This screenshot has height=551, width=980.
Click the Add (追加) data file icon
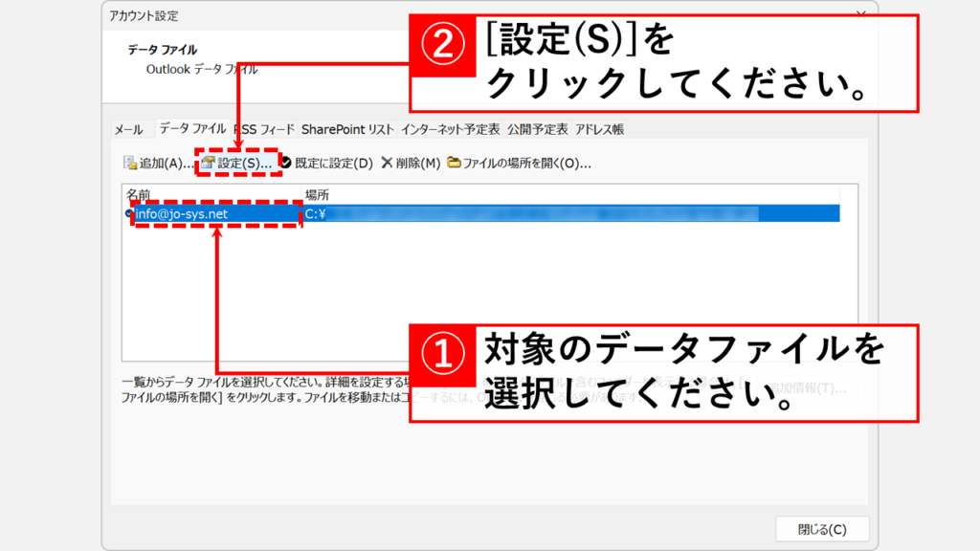click(130, 163)
